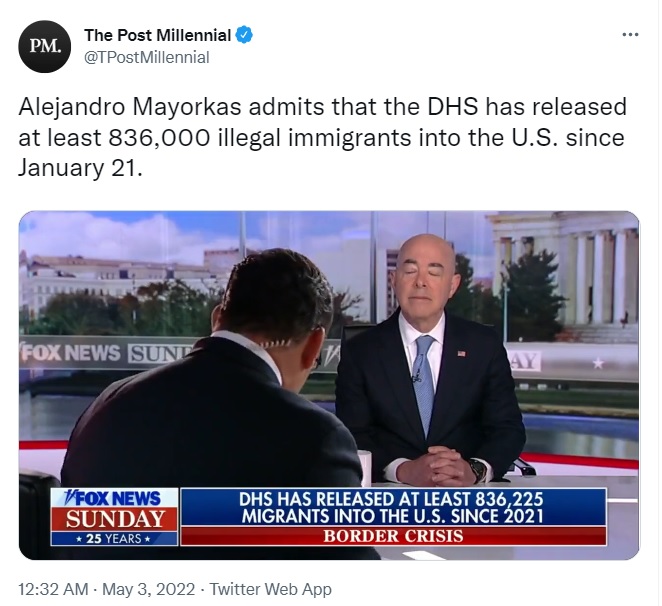The height and width of the screenshot is (606, 662).
Task: Click the Twitter Web App source link
Action: [x=271, y=589]
